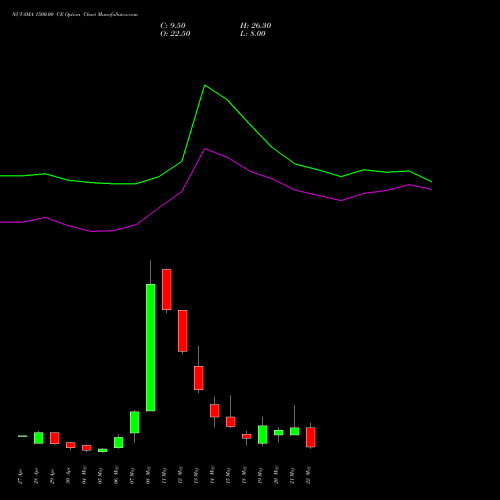Click the '13 May' date label
Screen dimensions: 500x500
point(196,475)
